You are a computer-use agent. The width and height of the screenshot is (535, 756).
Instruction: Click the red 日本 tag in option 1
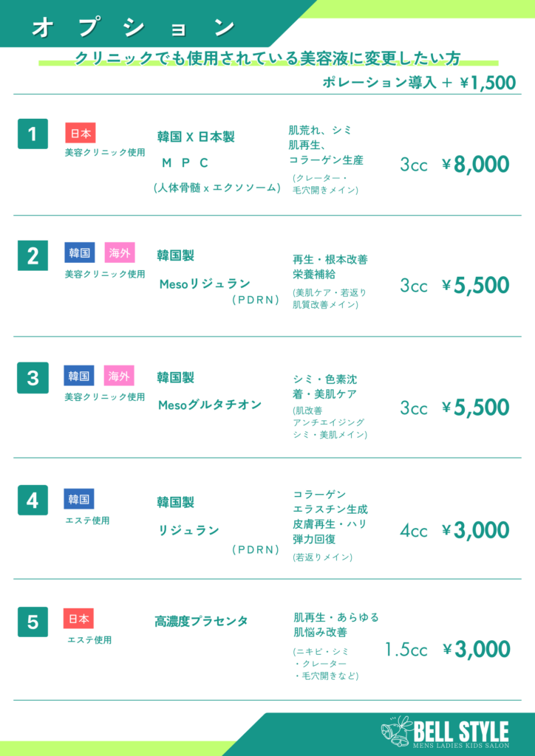tap(81, 133)
